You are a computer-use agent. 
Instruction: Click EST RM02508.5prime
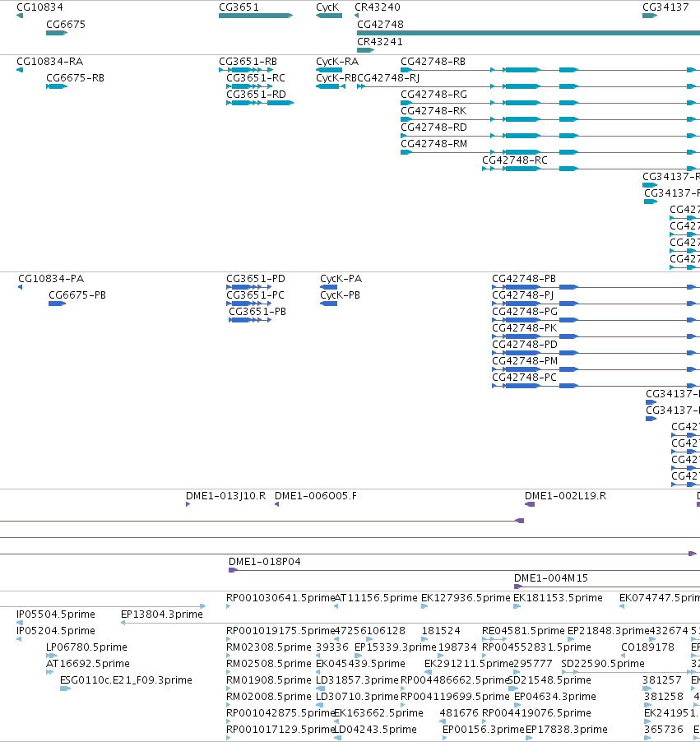click(269, 663)
